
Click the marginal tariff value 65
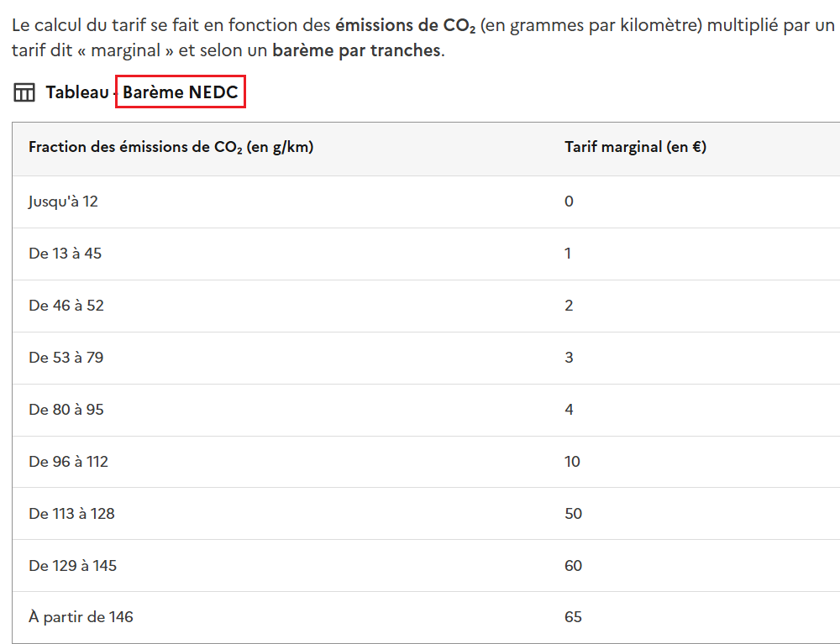pyautogui.click(x=573, y=616)
